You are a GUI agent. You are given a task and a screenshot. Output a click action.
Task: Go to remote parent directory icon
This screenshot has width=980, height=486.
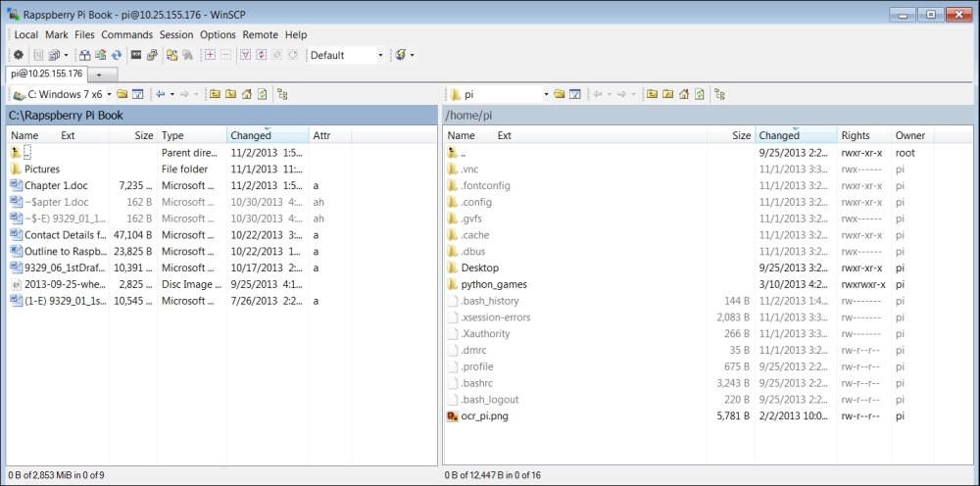click(652, 94)
